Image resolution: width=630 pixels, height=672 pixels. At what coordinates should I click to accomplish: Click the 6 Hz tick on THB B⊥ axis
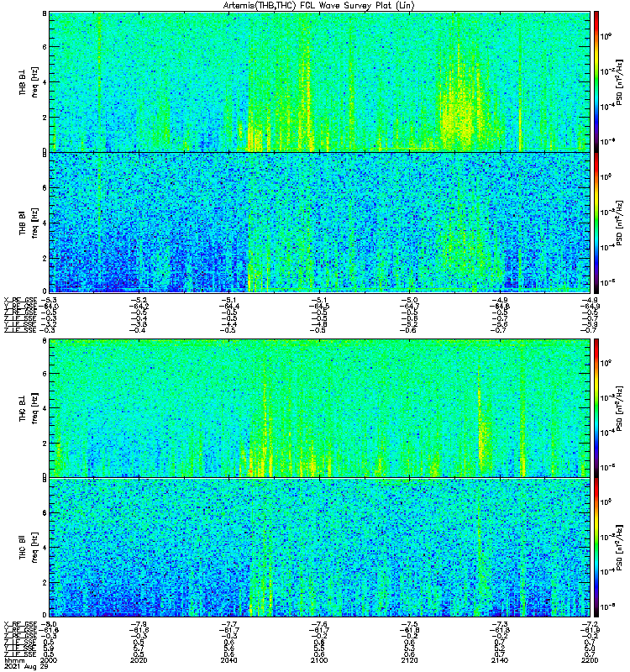coord(45,47)
